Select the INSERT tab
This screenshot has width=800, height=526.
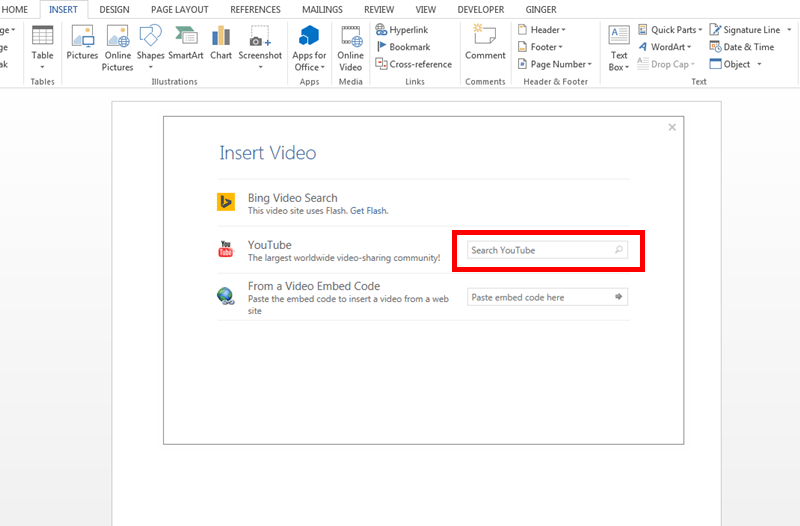[63, 9]
